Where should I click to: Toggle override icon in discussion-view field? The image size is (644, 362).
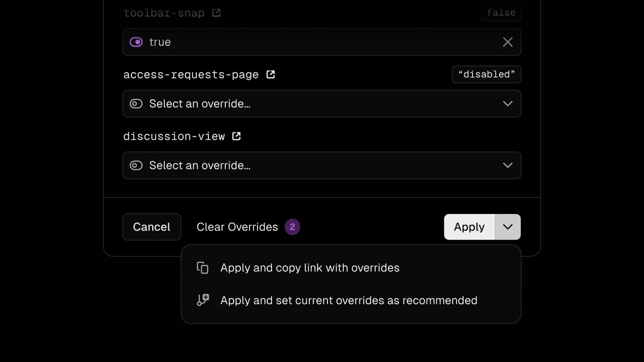[x=136, y=165]
